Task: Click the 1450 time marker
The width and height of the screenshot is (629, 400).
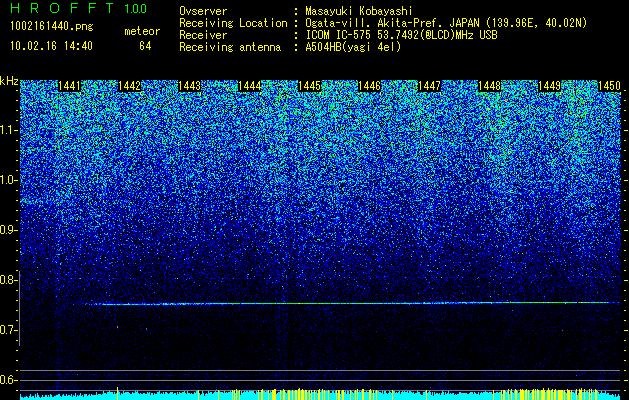Action: 609,86
